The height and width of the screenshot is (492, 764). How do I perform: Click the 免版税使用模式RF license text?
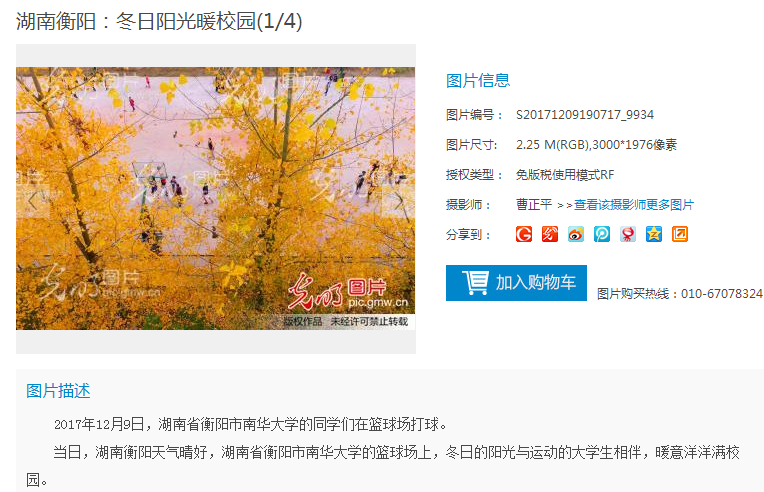[x=565, y=175]
